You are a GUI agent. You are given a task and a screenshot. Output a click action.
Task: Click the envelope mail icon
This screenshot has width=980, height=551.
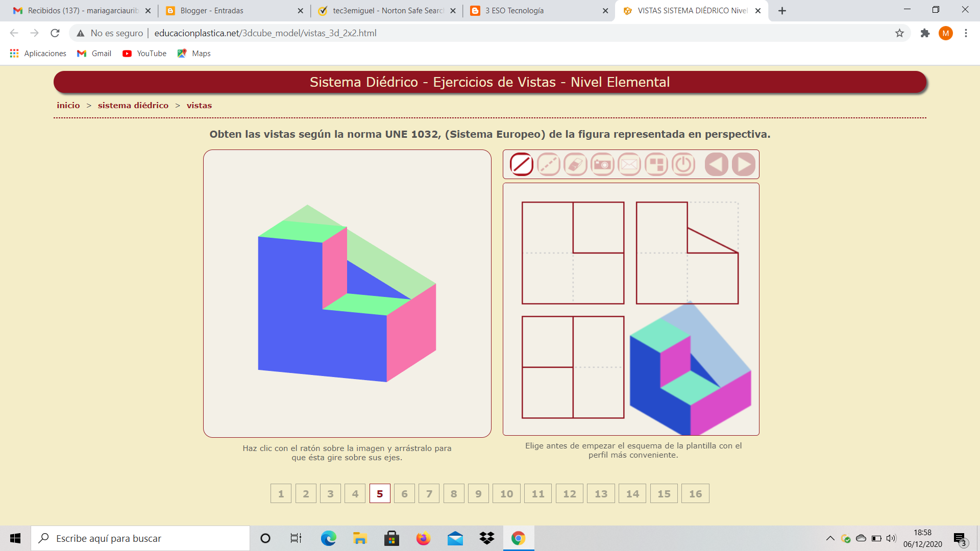click(629, 165)
